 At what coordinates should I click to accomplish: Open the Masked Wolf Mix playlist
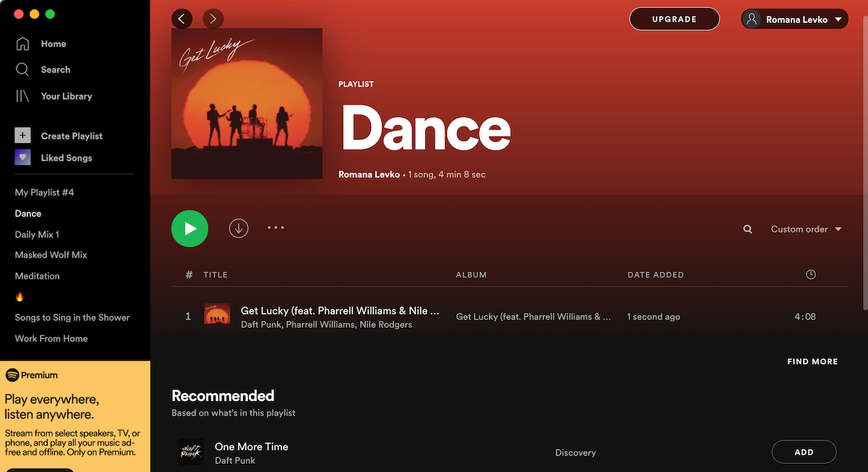51,254
